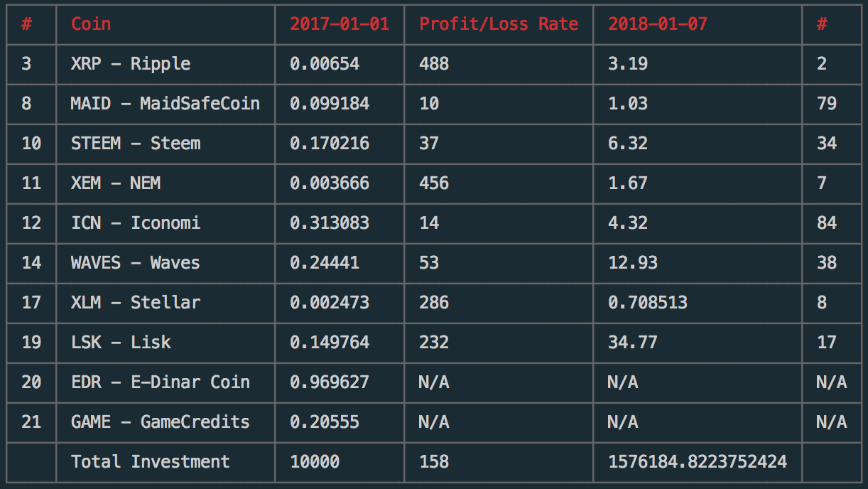Select the 0.313083 price value

point(330,223)
